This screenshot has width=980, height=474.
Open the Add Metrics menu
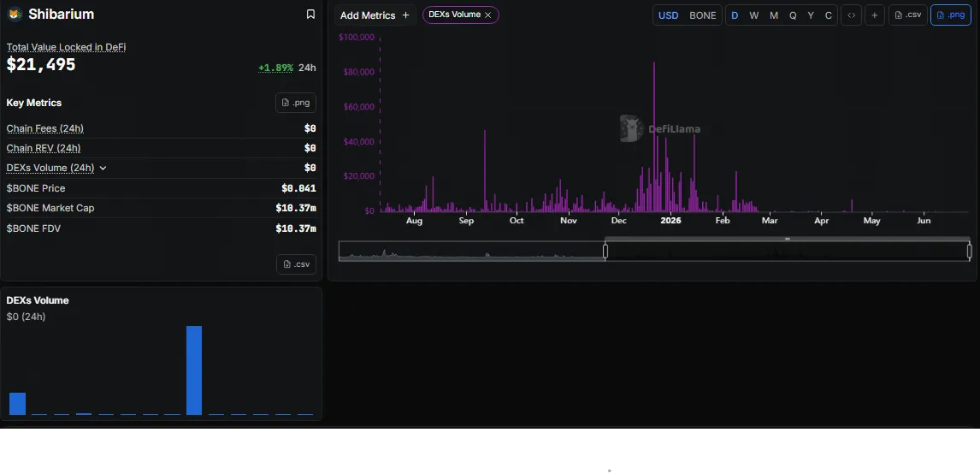[x=375, y=15]
